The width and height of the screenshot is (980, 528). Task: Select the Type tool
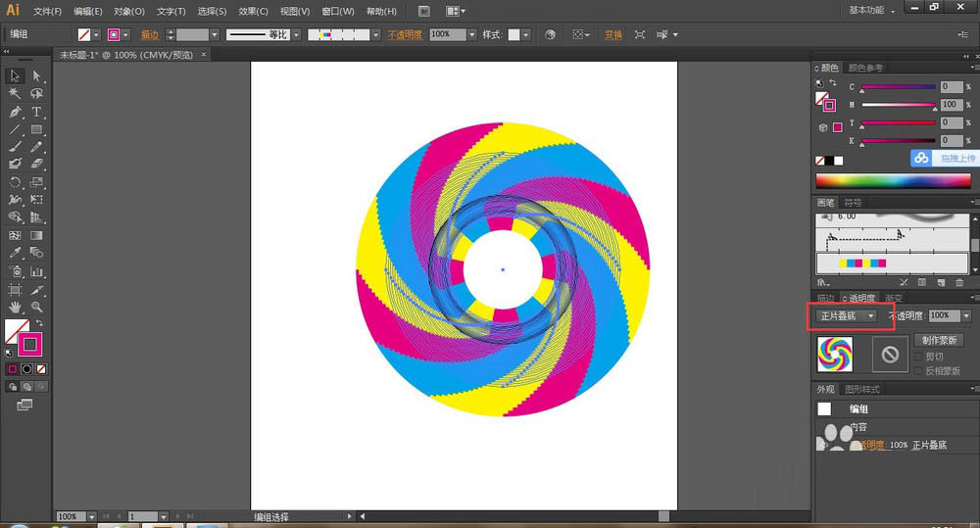[36, 112]
